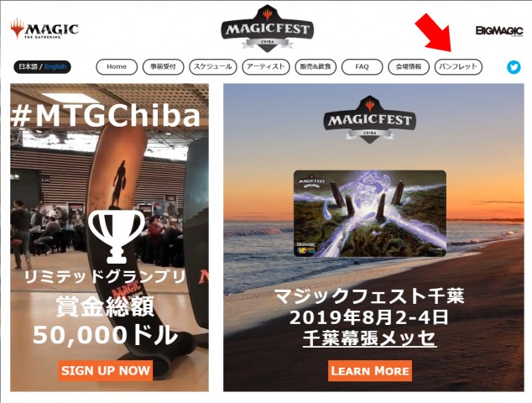Click the SIGN UP NOW button

click(x=106, y=370)
